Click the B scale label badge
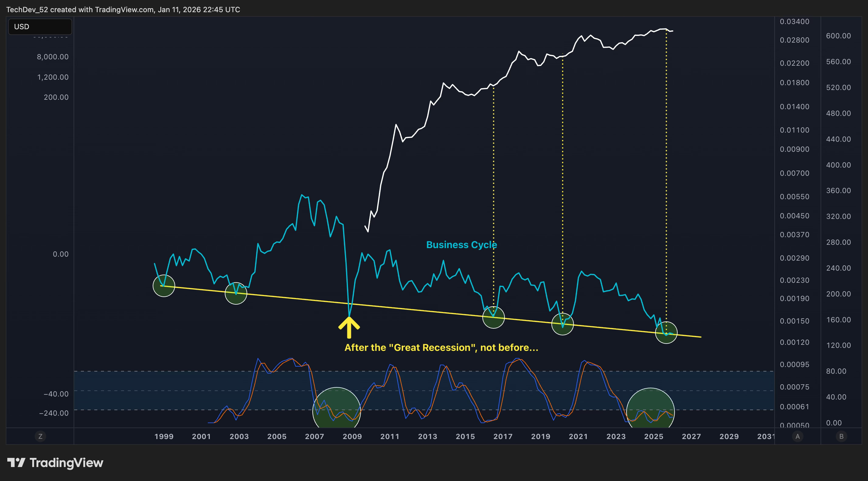868x481 pixels. [x=841, y=436]
